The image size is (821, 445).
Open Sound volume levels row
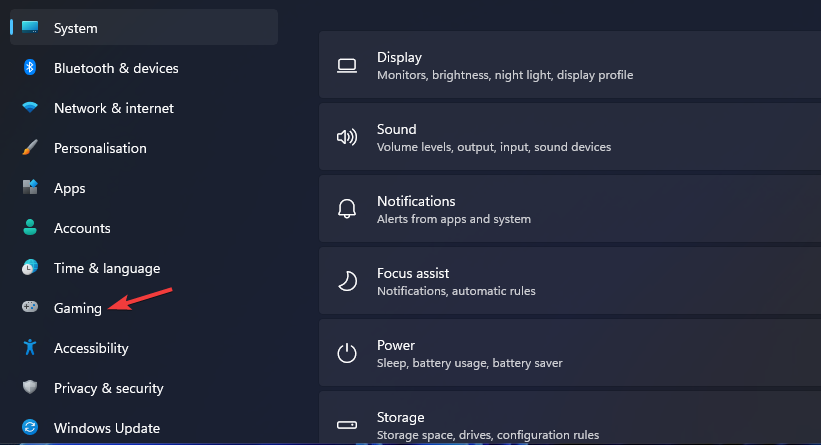coord(569,138)
